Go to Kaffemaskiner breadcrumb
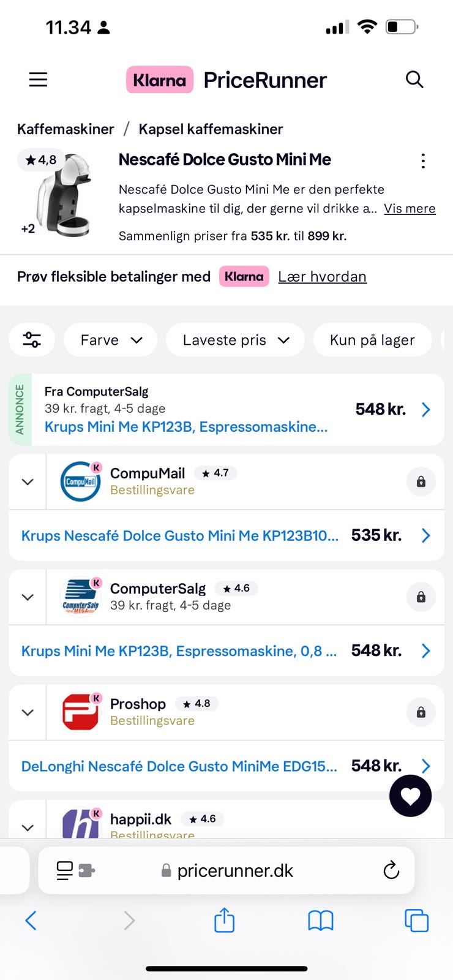This screenshot has width=453, height=980. click(66, 129)
